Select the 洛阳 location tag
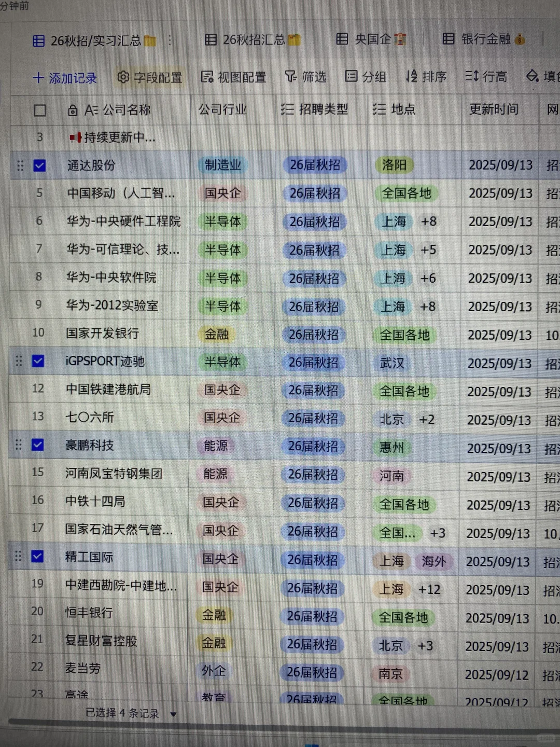 point(394,165)
